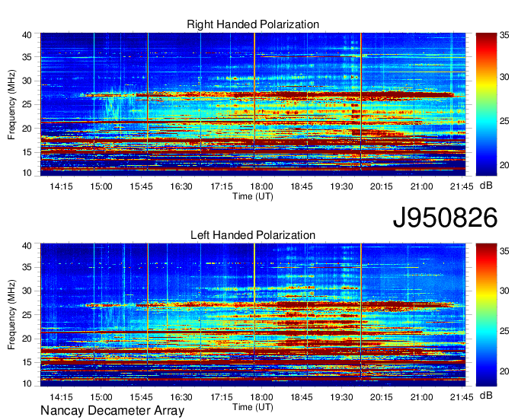Select the 21:00 time tick on upper plot
The width and height of the screenshot is (518, 420).
(421, 186)
